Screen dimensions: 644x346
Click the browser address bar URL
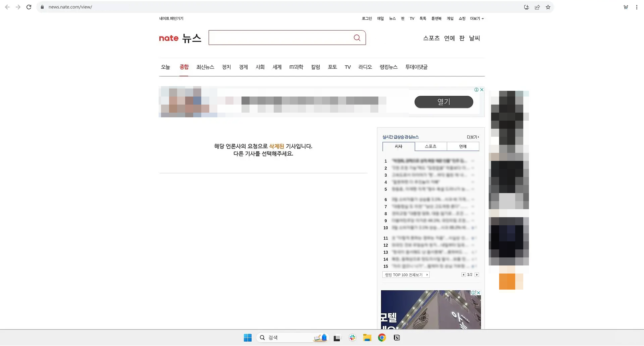(x=70, y=7)
